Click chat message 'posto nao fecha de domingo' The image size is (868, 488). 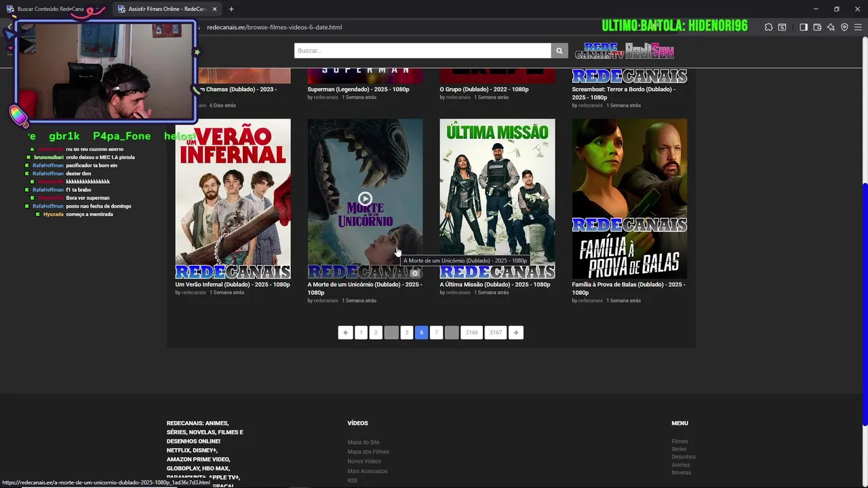[98, 206]
